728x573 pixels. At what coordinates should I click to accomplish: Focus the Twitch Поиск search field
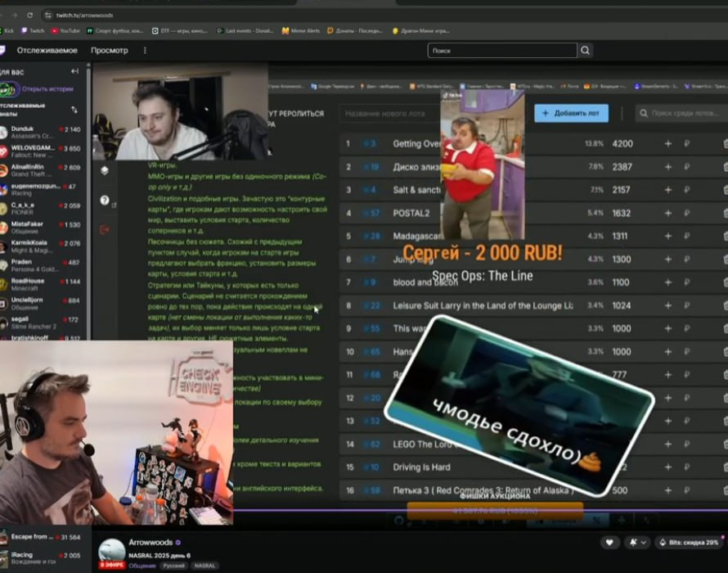coord(502,50)
